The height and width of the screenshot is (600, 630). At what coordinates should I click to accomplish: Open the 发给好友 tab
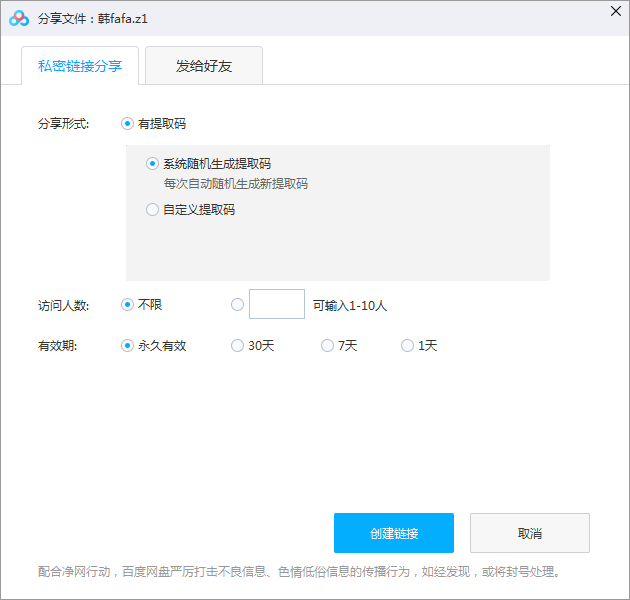click(x=204, y=66)
